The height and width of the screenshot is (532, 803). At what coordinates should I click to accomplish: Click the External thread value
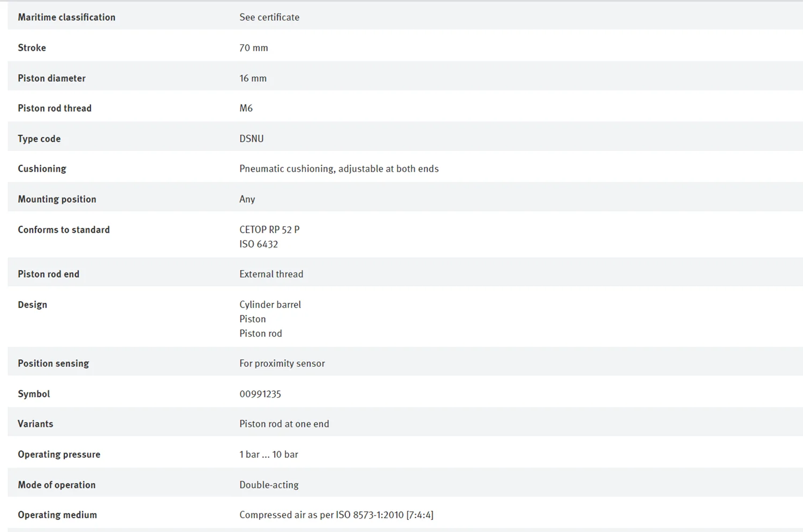(271, 274)
